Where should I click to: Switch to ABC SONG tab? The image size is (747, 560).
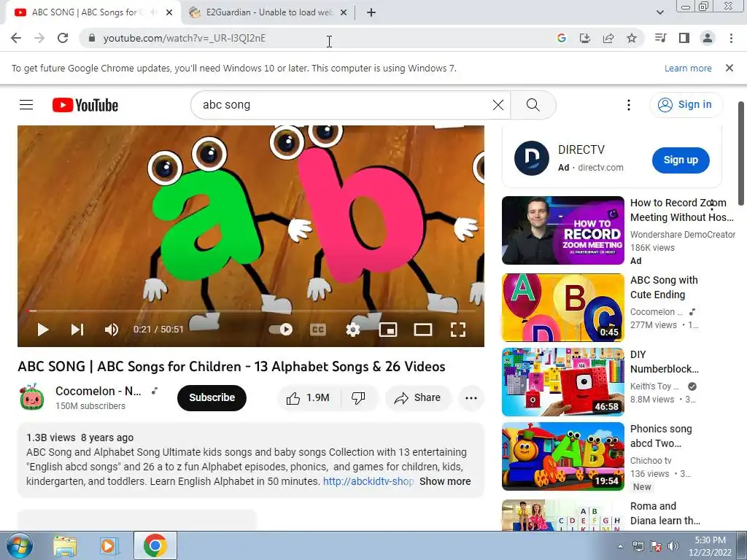pos(86,12)
